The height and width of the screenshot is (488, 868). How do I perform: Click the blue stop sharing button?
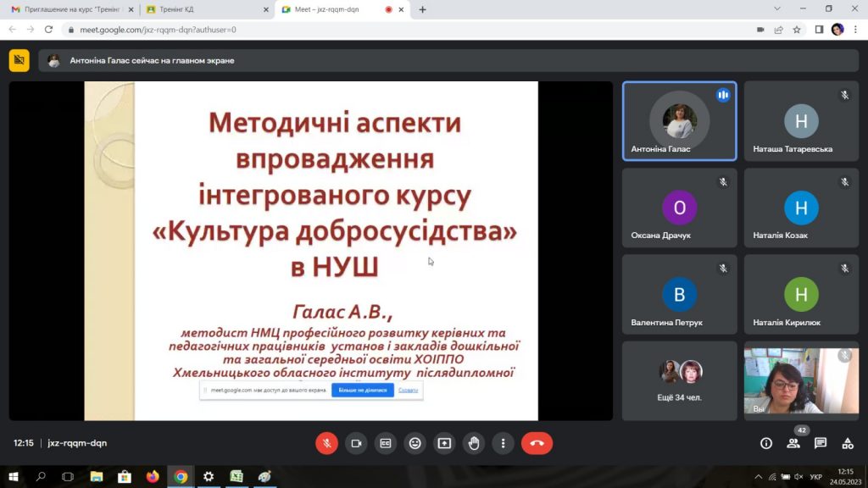pos(363,390)
